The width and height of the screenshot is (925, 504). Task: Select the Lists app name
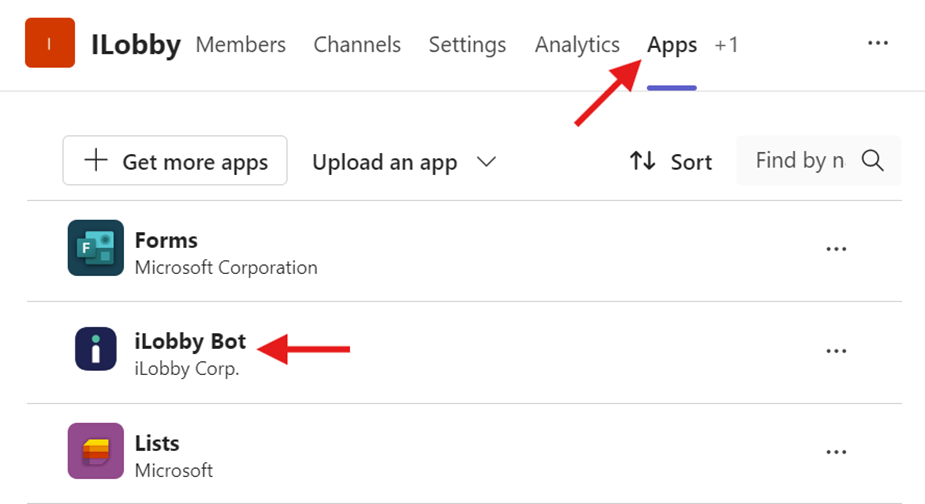point(157,443)
